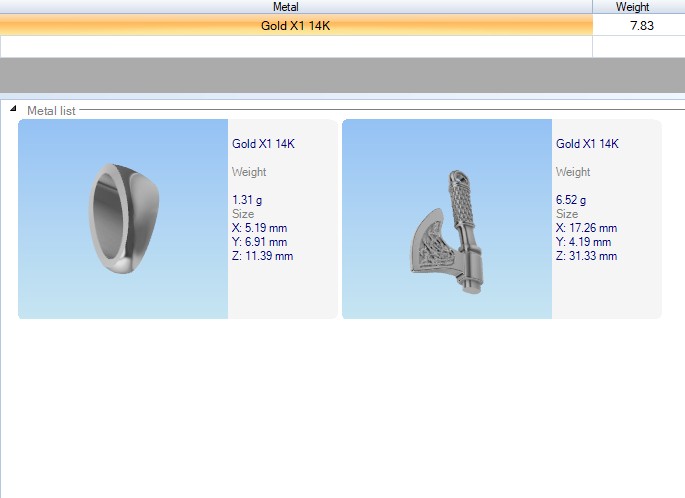685x498 pixels.
Task: Select the empty row below Gold X1 14K
Action: [x=295, y=46]
